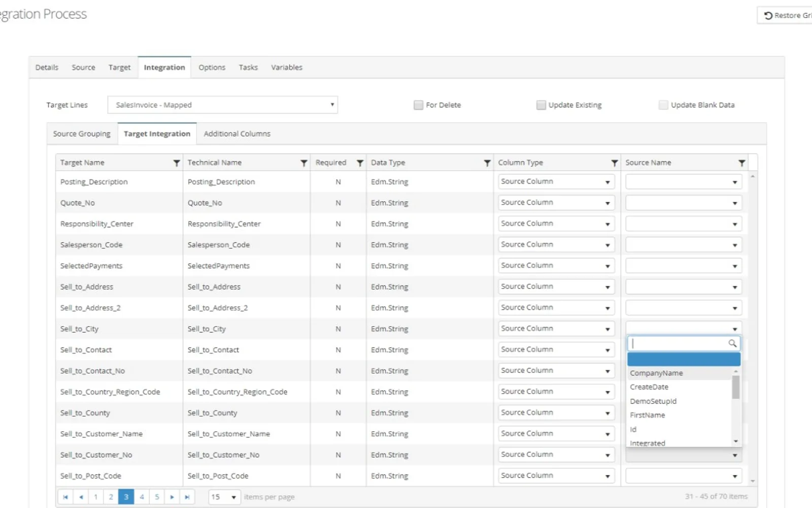Enable the For Delete checkbox
Image resolution: width=812 pixels, height=508 pixels.
point(418,105)
